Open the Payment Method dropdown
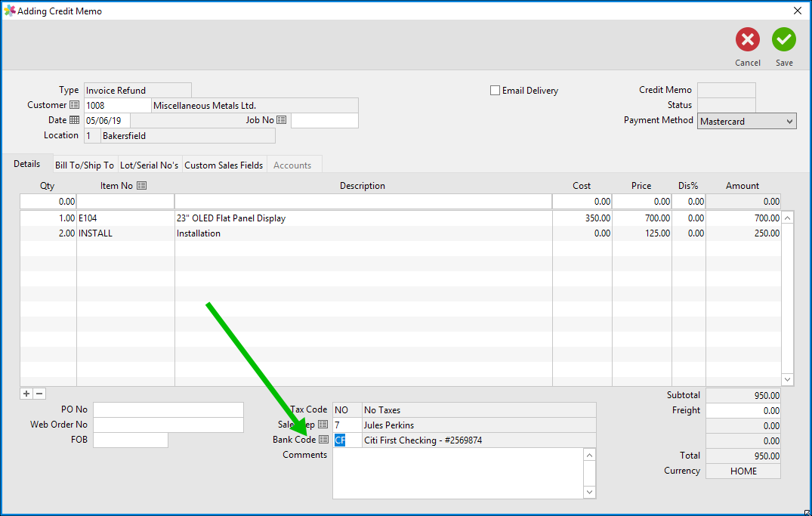Viewport: 812px width, 516px height. click(x=790, y=121)
